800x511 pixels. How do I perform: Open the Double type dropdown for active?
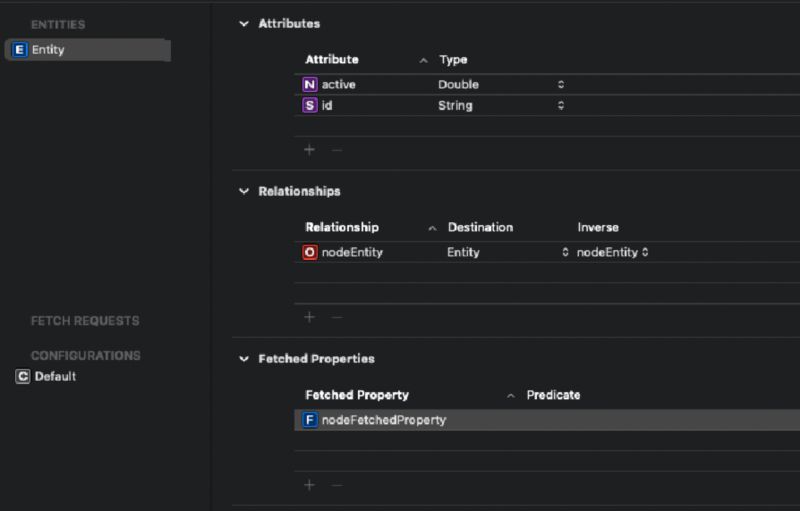tap(561, 85)
